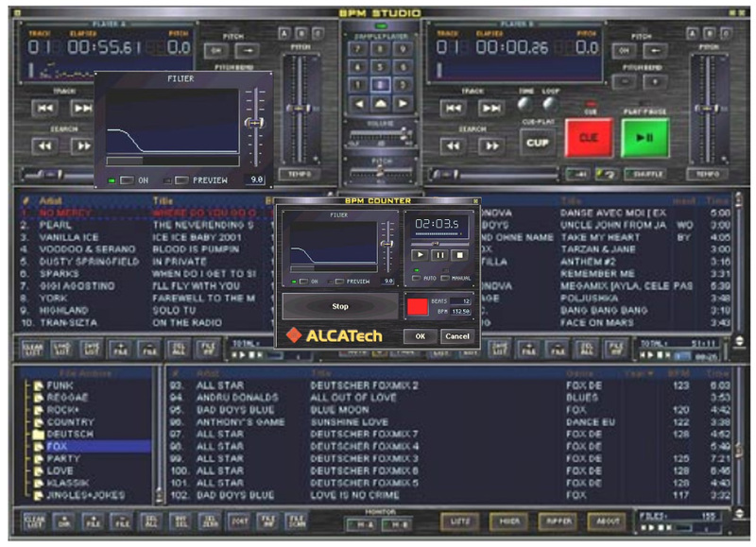Open the ABOUT panel button
The image size is (756, 547).
click(608, 521)
